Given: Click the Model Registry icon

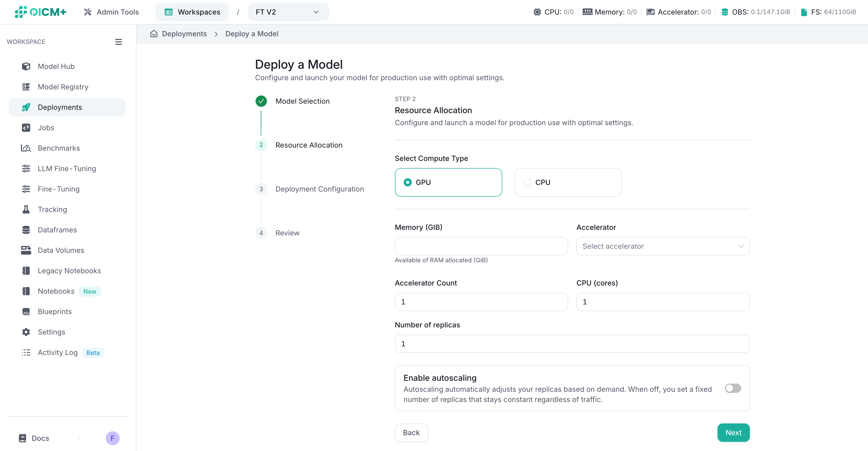Looking at the screenshot, I should [26, 87].
